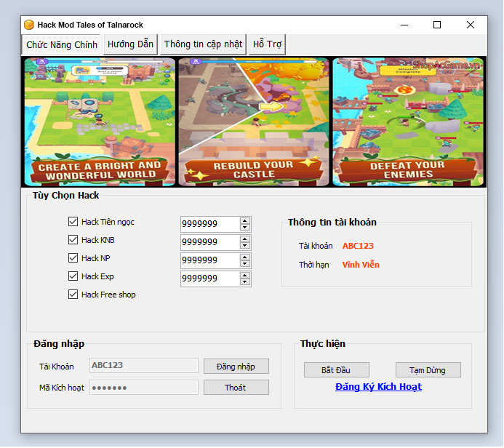
Task: Uncheck the Hack Free shop option
Action: click(73, 295)
